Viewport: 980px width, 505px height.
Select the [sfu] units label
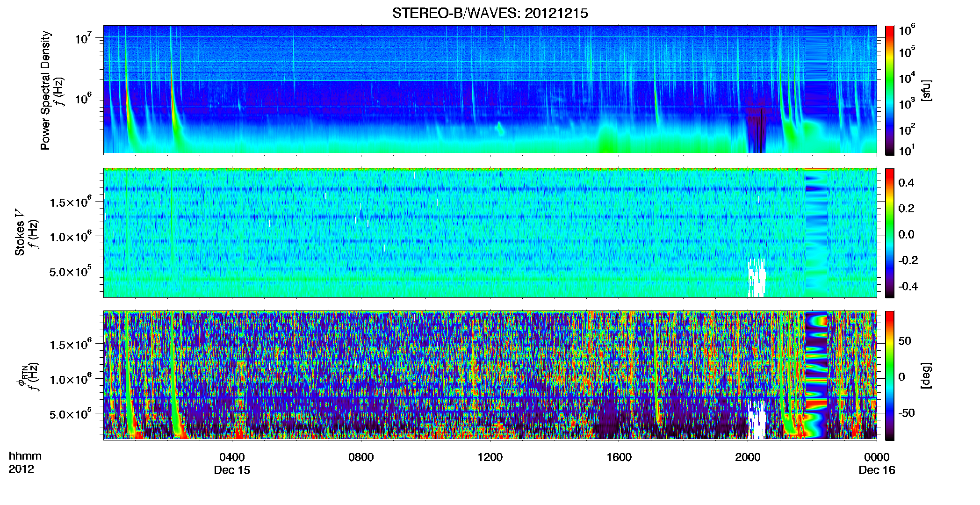click(927, 90)
